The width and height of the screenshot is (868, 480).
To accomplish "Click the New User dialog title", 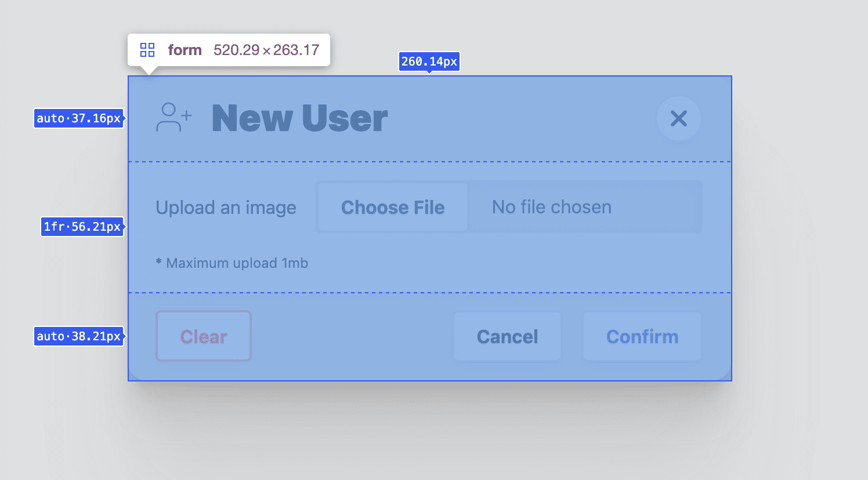I will click(300, 118).
